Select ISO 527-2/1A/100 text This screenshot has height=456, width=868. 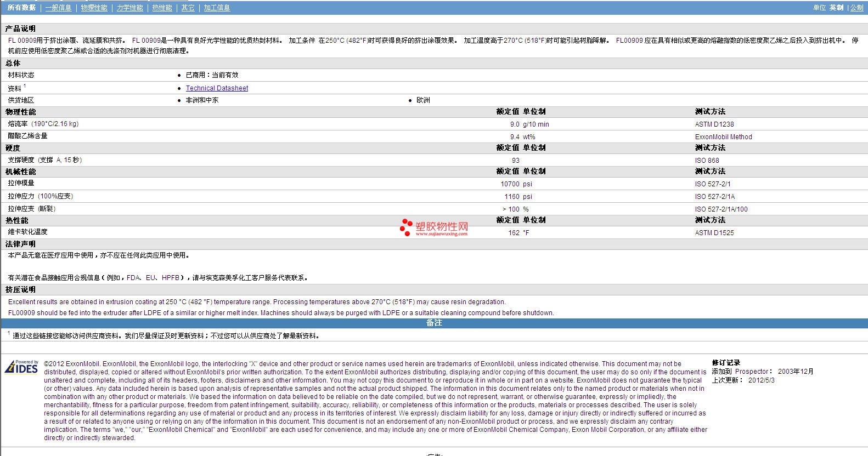721,209
